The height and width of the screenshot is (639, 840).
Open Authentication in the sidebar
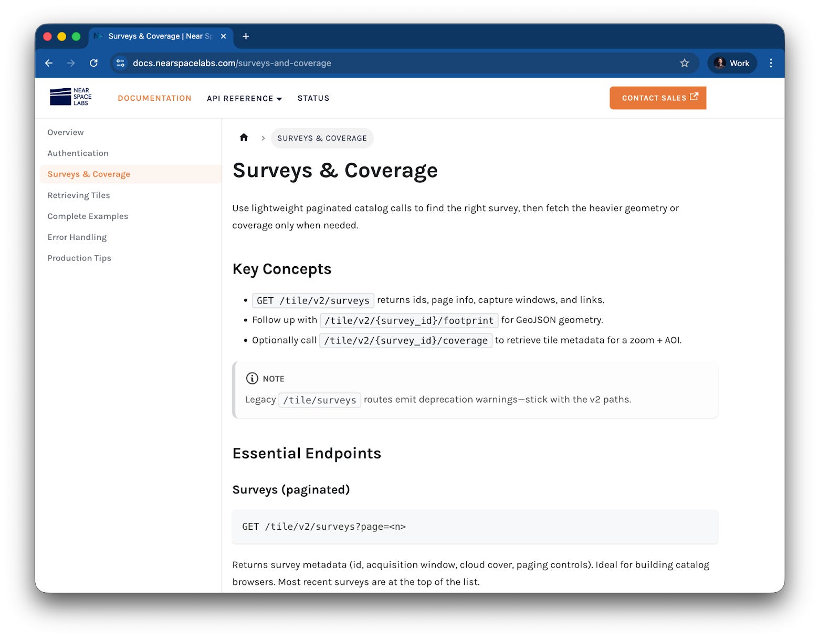pos(78,153)
